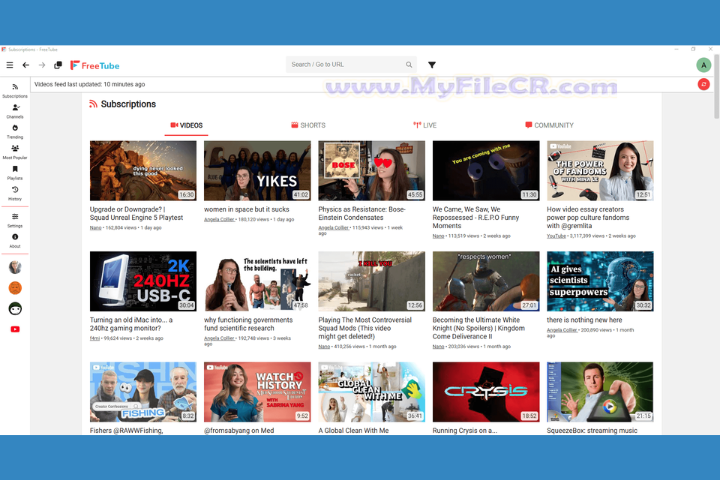Open the SqueezeBox streaming music thumbnail
Viewport: 720px width, 480px height.
coord(600,392)
